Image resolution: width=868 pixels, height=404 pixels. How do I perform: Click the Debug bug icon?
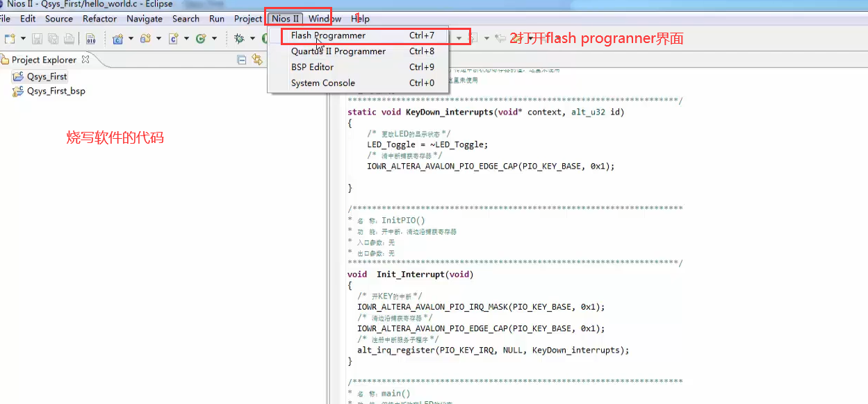point(239,38)
